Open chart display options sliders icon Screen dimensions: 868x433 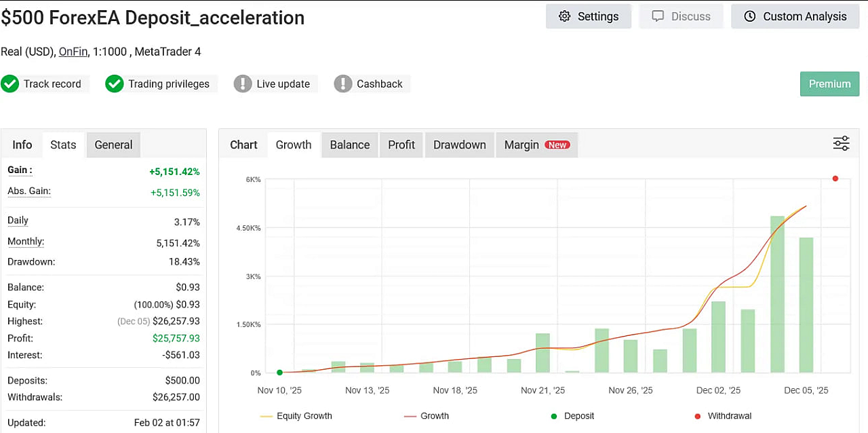841,143
